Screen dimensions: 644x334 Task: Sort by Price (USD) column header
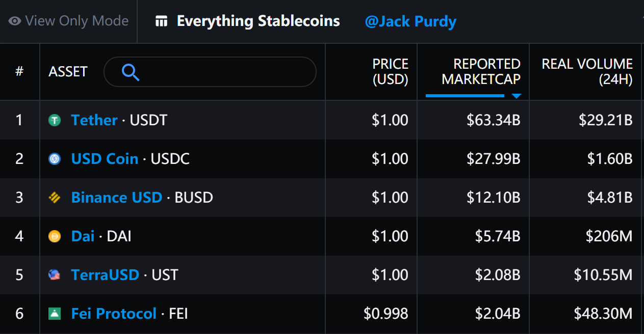[x=390, y=72]
